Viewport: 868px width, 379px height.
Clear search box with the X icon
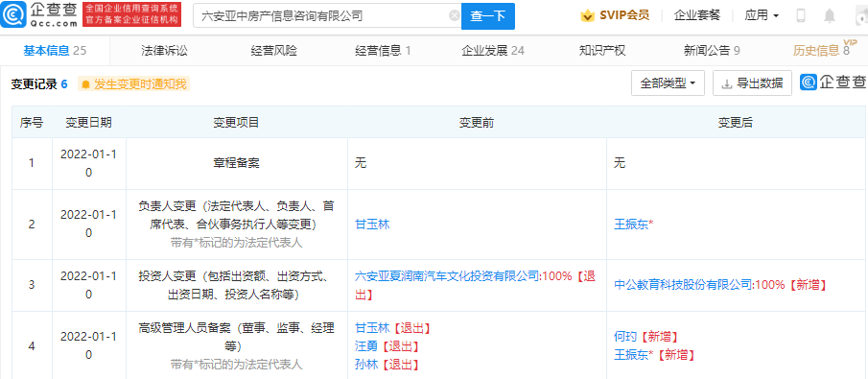pos(454,16)
